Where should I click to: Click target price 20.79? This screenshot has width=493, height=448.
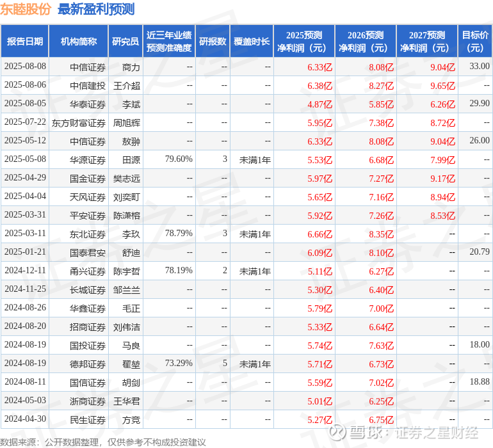(480, 252)
